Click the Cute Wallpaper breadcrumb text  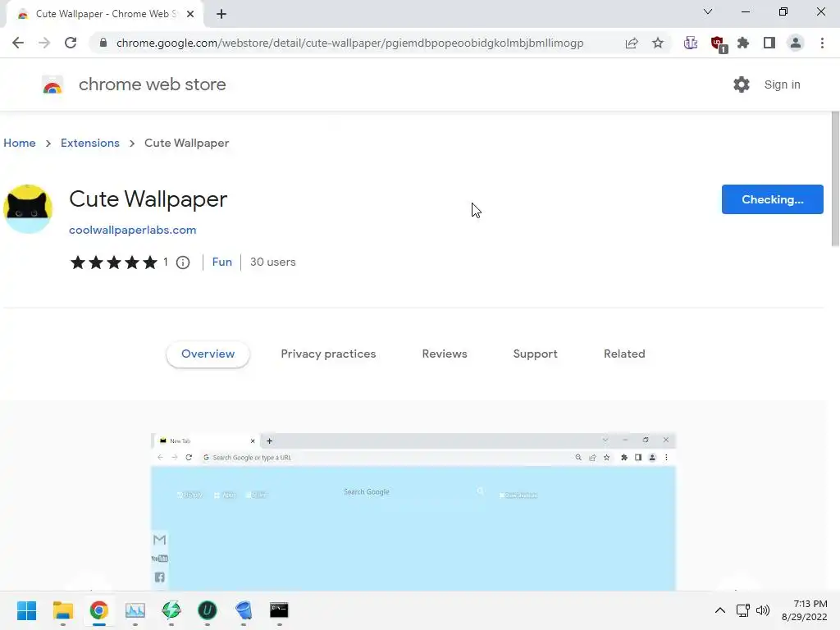pyautogui.click(x=186, y=143)
